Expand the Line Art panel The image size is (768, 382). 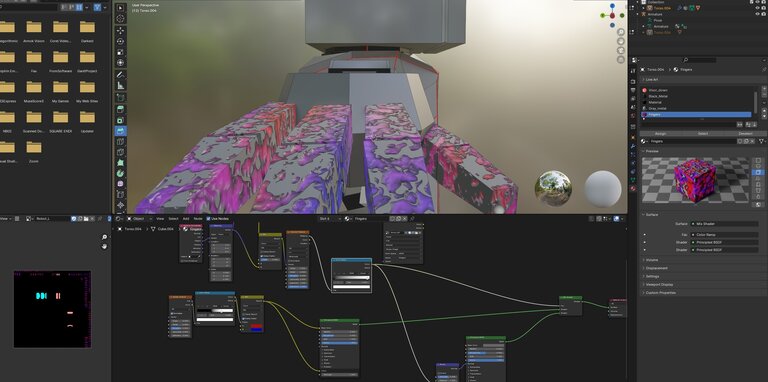pos(703,79)
